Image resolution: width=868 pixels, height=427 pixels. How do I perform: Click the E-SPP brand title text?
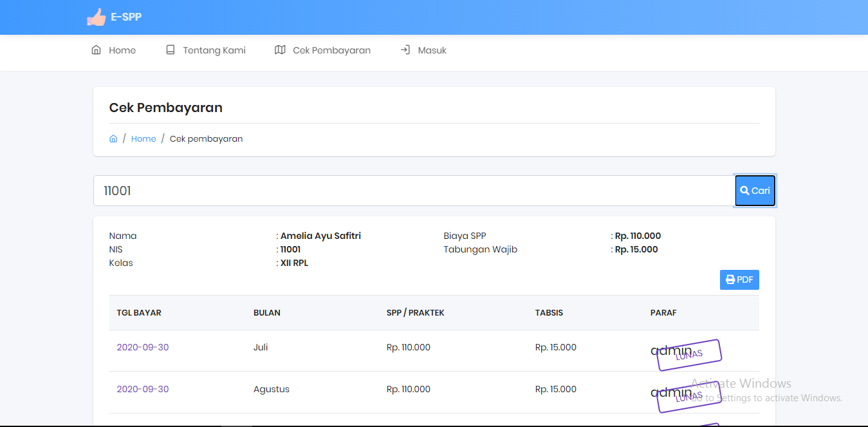[x=126, y=17]
